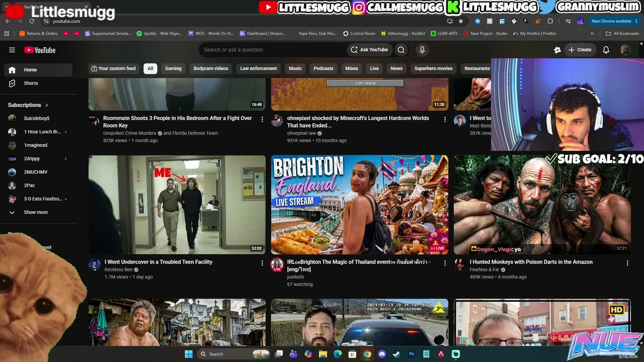Open the Windows Start menu
644x362 pixels.
pyautogui.click(x=189, y=354)
